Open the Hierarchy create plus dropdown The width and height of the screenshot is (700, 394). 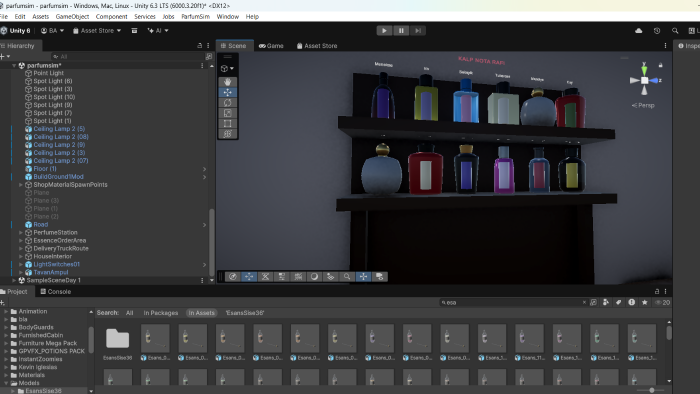(x=5, y=57)
